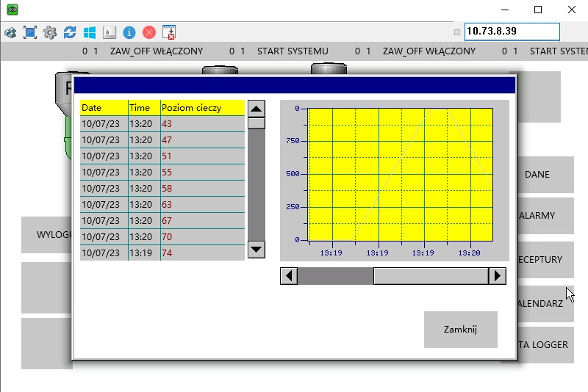Select the level value 55 cell

tap(203, 173)
